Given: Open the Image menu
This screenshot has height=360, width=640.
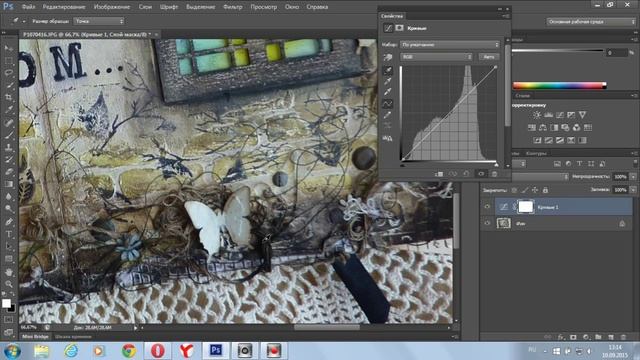Looking at the screenshot, I should coord(112,7).
